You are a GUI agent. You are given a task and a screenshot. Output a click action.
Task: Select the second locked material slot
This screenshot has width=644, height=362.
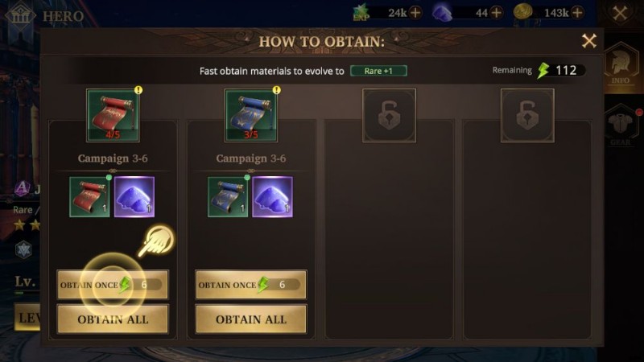(x=527, y=115)
